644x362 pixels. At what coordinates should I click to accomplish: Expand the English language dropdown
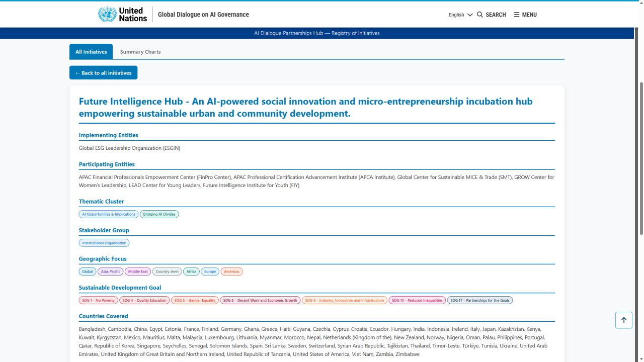point(460,15)
